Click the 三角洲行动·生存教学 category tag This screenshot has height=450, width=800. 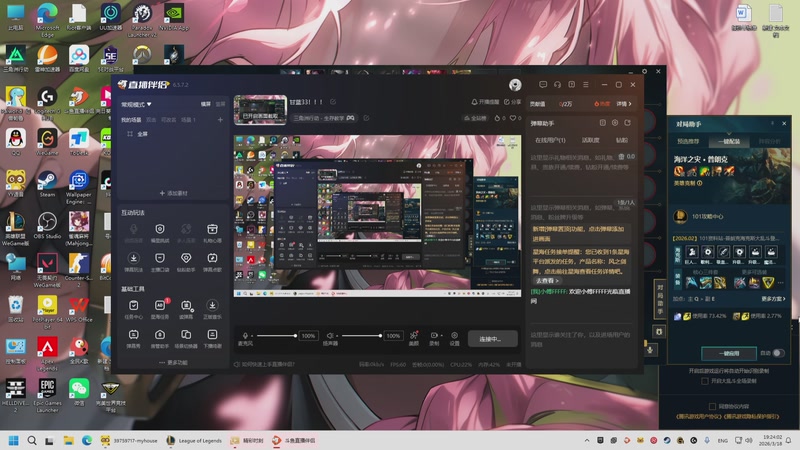pyautogui.click(x=324, y=118)
